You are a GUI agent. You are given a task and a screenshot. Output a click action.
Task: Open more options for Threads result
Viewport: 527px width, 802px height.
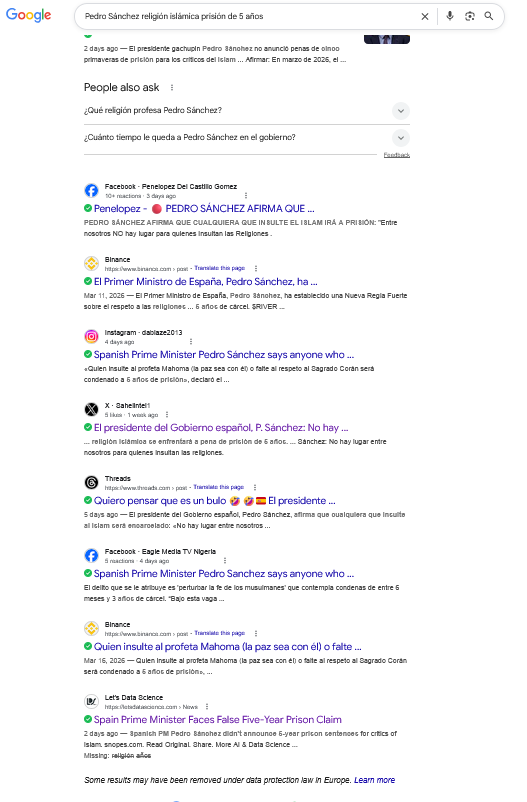tap(255, 487)
